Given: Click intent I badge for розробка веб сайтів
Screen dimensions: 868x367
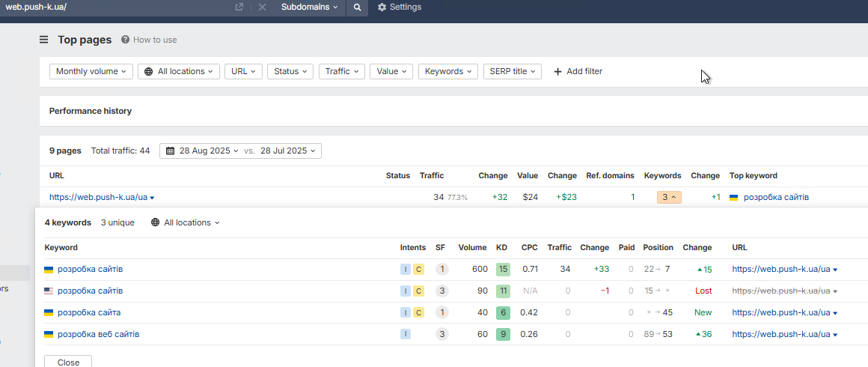Looking at the screenshot, I should tap(406, 334).
